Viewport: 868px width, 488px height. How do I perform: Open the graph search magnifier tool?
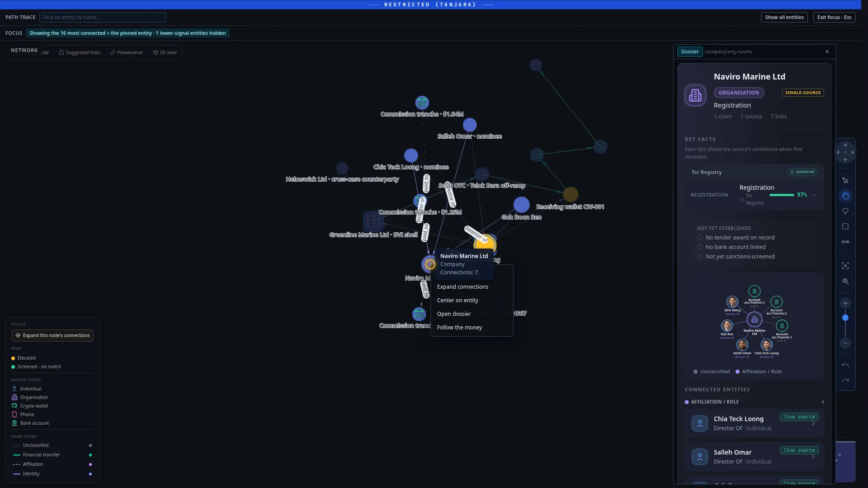point(845,281)
